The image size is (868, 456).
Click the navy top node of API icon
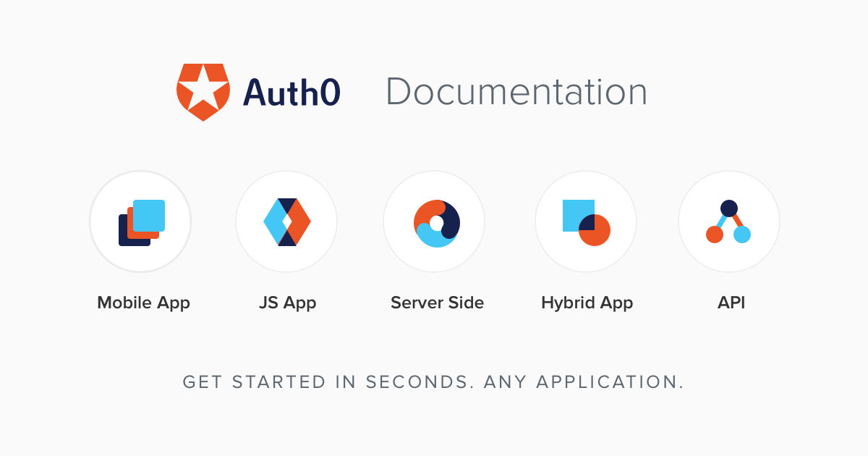coord(729,208)
